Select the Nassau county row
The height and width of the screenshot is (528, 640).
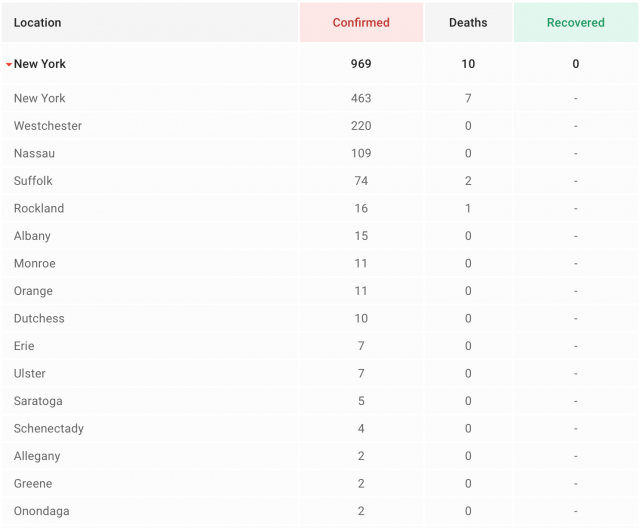pyautogui.click(x=34, y=154)
